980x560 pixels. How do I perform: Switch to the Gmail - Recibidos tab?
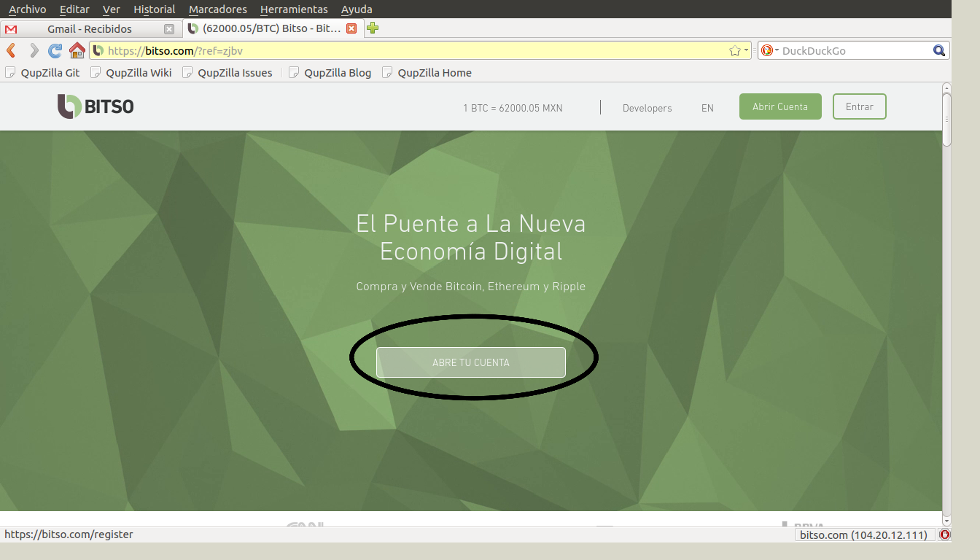click(90, 29)
